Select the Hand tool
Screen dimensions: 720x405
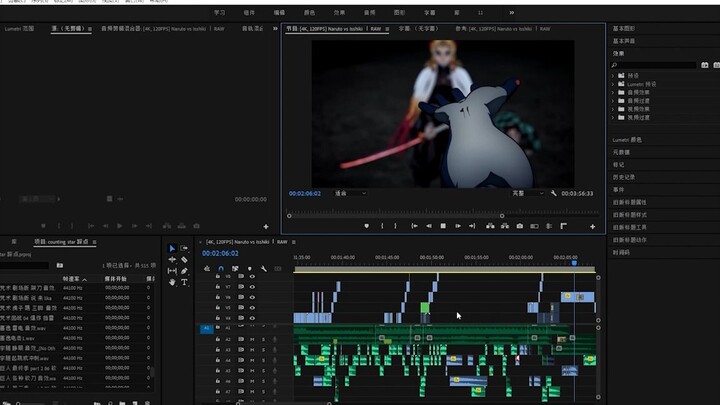(x=172, y=282)
